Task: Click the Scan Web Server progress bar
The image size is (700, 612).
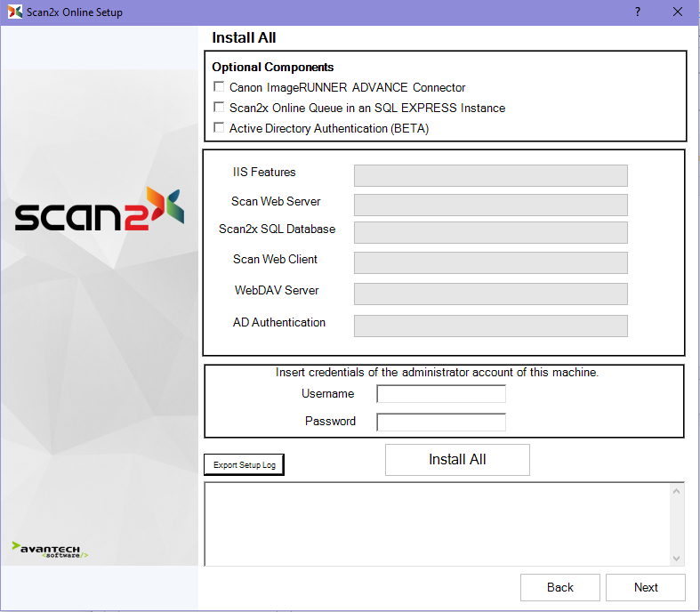Action: 490,205
